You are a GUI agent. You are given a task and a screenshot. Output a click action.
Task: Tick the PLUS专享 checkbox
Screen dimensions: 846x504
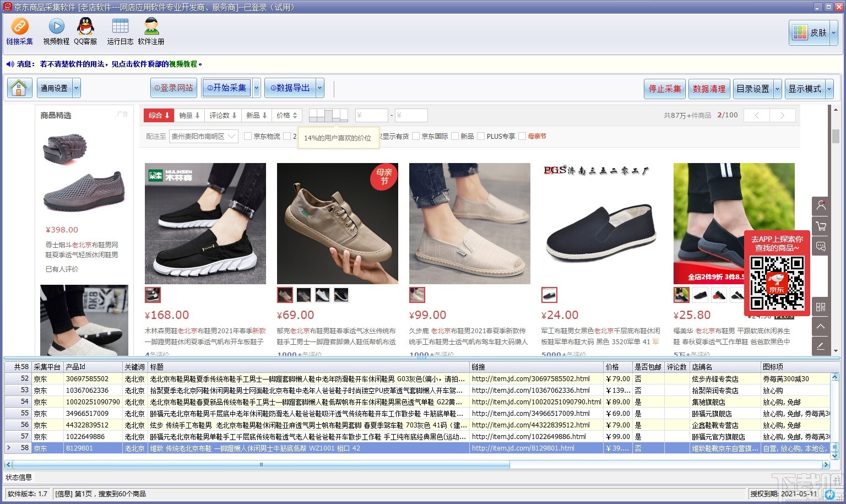481,136
